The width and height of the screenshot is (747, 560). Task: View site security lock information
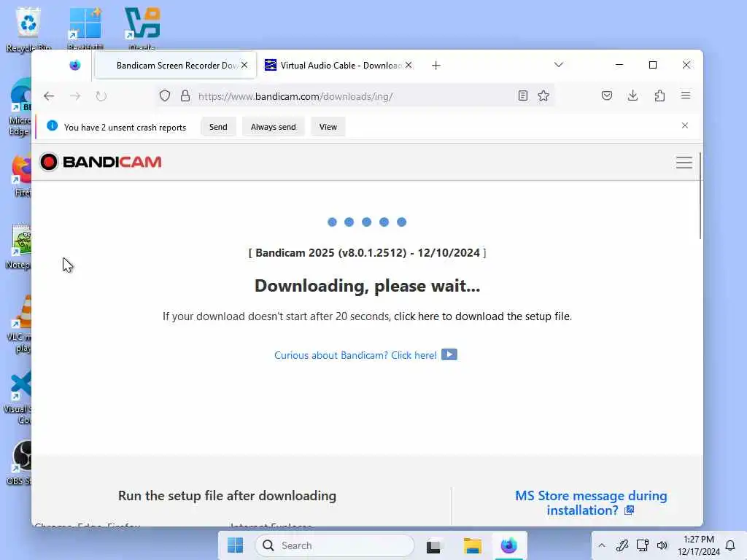[185, 96]
